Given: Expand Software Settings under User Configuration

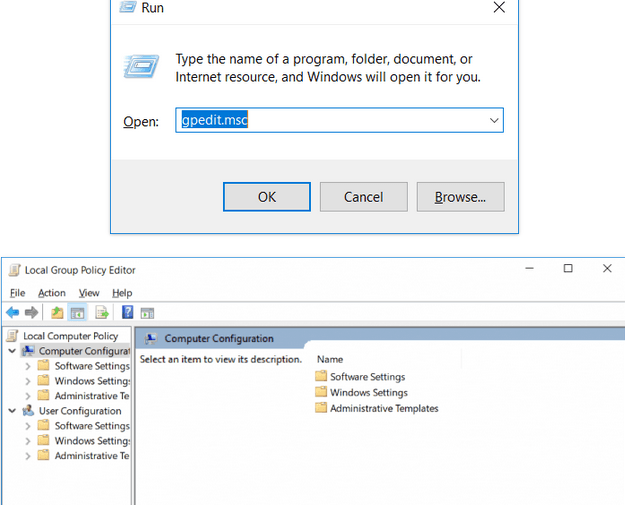Looking at the screenshot, I should [28, 426].
